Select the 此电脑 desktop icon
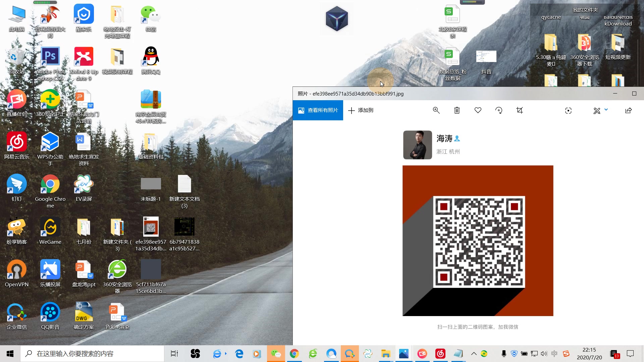 point(17,18)
